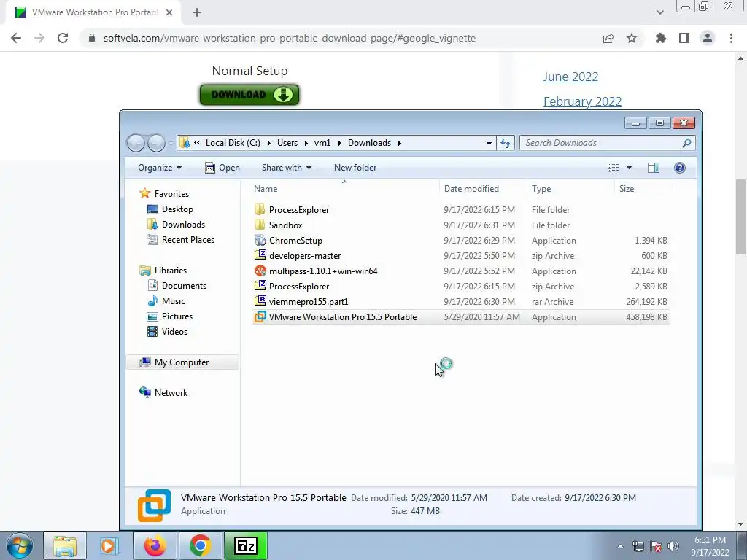
Task: Show hidden system tray icons
Action: point(620,546)
